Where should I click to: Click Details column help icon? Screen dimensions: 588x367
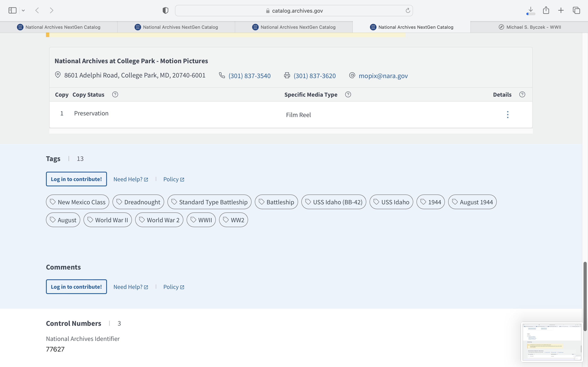coord(522,94)
